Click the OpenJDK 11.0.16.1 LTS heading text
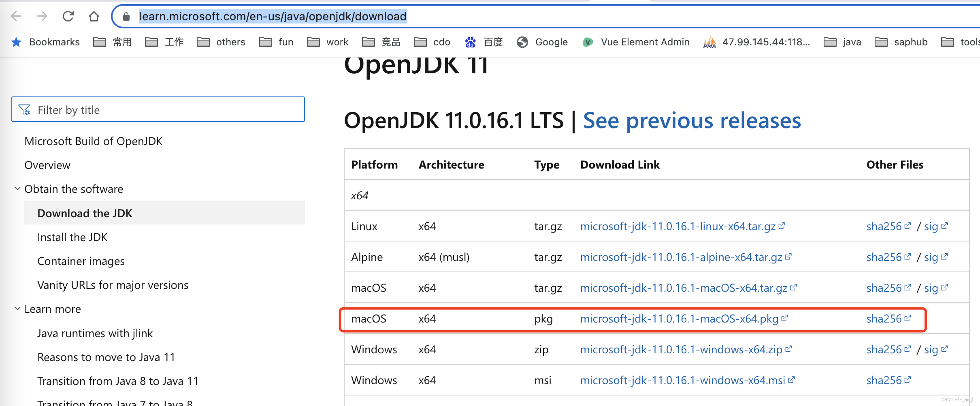Screen dimensions: 980x406 point(454,121)
